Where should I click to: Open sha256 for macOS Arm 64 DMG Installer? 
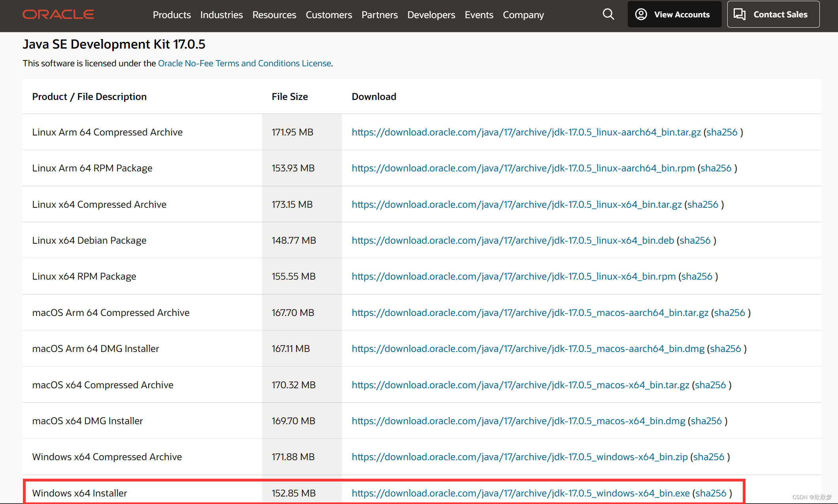pos(725,349)
